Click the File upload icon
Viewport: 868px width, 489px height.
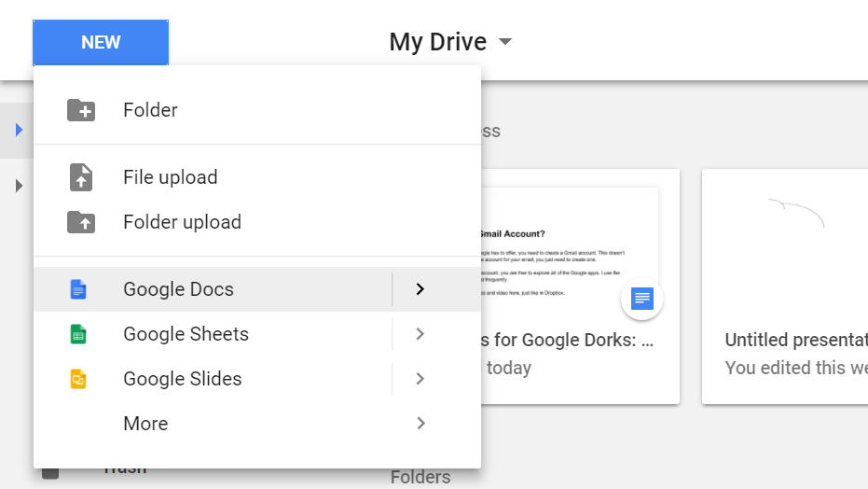pos(81,177)
